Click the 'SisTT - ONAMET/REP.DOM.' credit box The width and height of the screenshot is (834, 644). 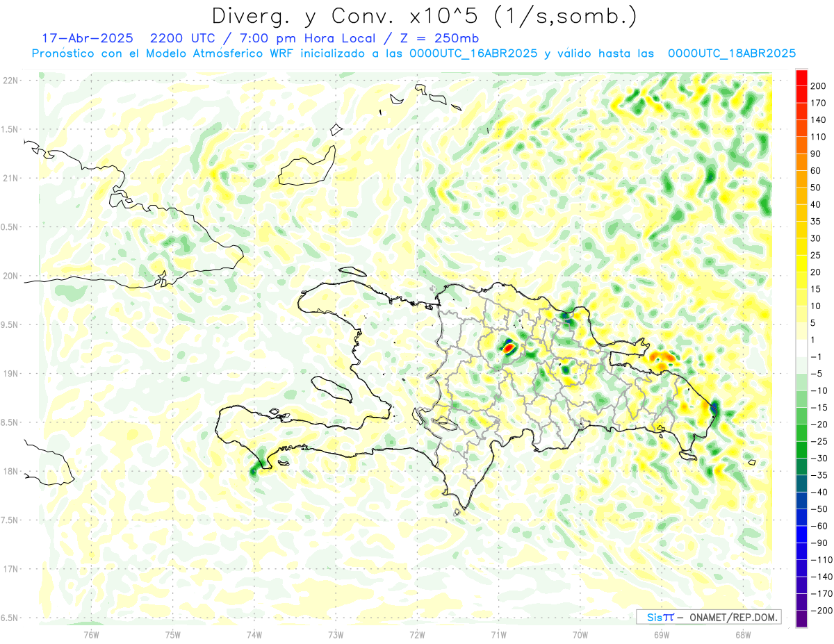(x=709, y=617)
